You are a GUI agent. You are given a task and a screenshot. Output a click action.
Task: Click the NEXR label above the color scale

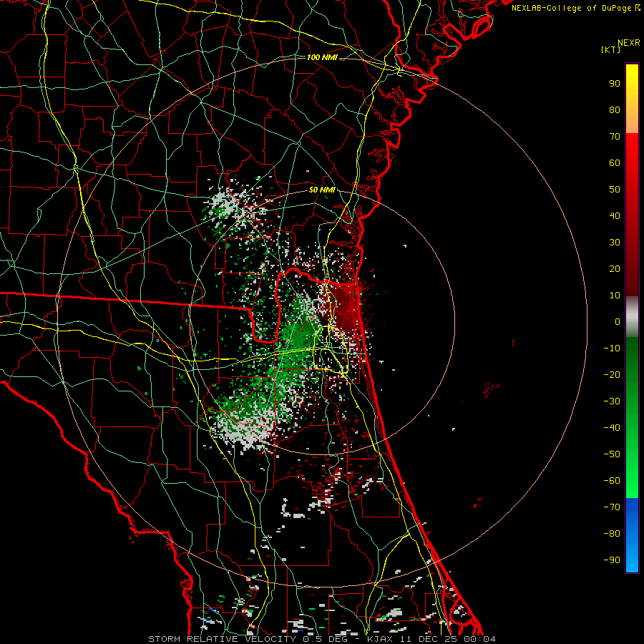point(628,43)
